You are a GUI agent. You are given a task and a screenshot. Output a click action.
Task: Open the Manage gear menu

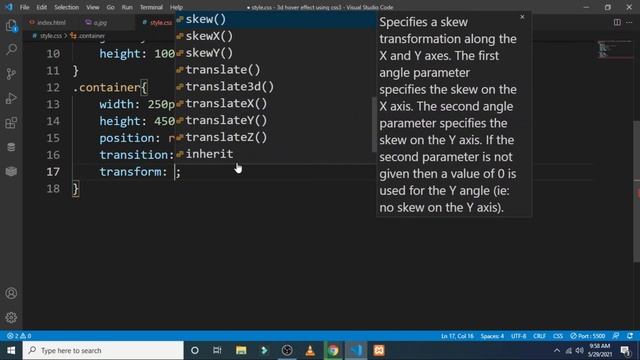pos(11,317)
